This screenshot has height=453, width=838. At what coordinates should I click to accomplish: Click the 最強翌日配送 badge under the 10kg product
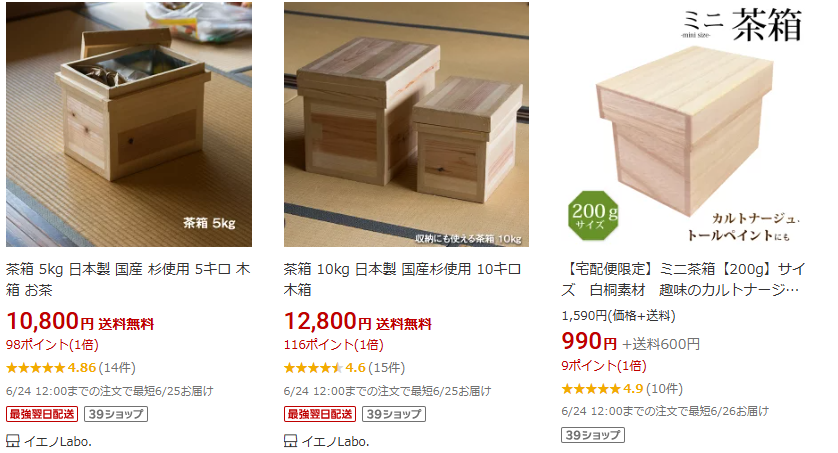click(x=320, y=414)
